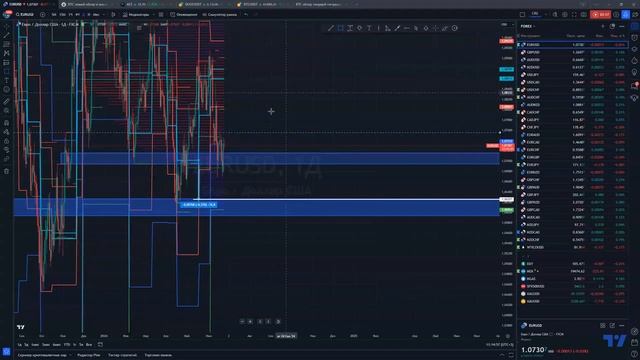640x360 pixels.
Task: Reset the chart view
Action: [x=278, y=322]
